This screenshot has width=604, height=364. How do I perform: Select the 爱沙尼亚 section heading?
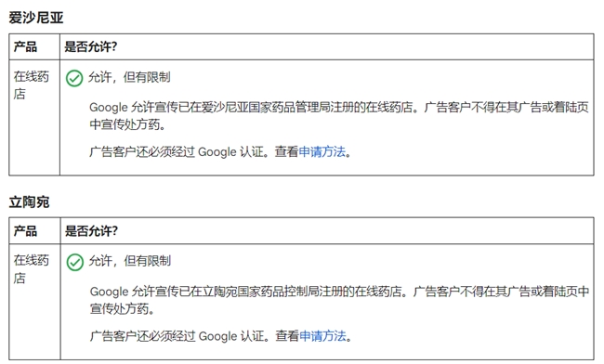[x=36, y=18]
